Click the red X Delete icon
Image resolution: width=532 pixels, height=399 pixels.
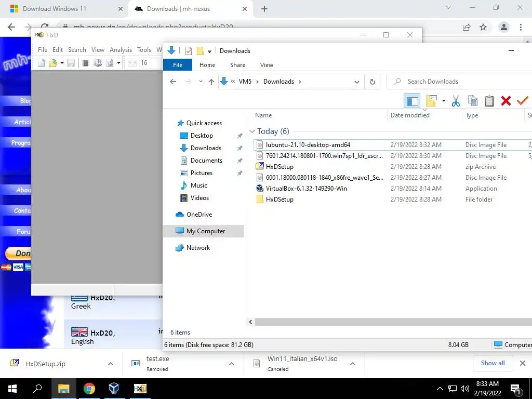tap(506, 101)
